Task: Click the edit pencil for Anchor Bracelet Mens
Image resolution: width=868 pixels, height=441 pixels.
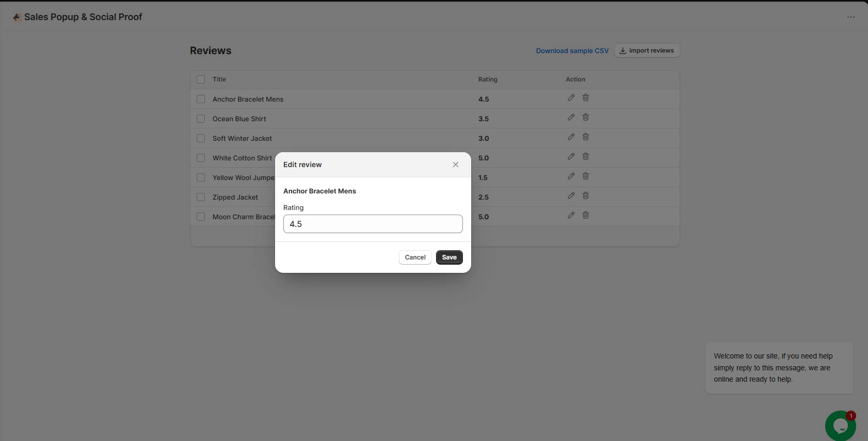Action: click(x=571, y=98)
